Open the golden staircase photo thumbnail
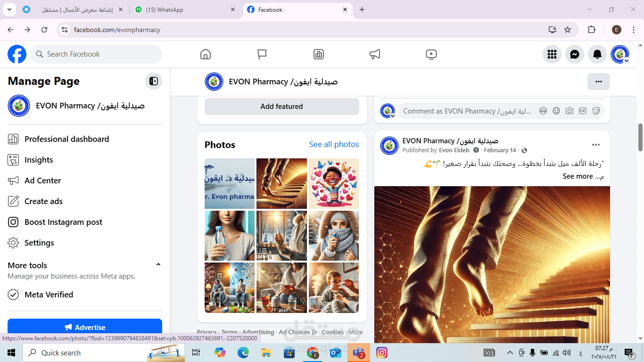This screenshot has height=362, width=644. pyautogui.click(x=281, y=183)
